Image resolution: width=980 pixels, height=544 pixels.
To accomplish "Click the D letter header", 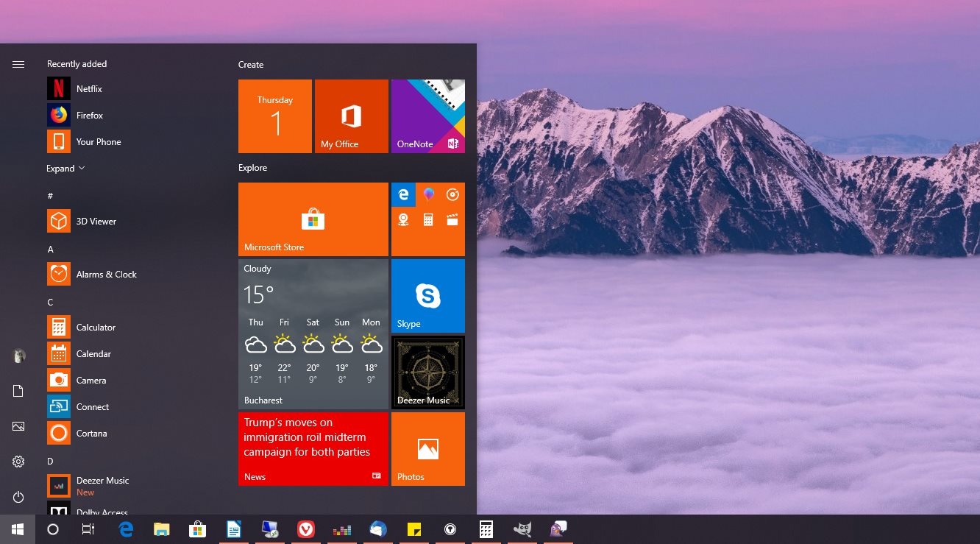I will (x=51, y=461).
